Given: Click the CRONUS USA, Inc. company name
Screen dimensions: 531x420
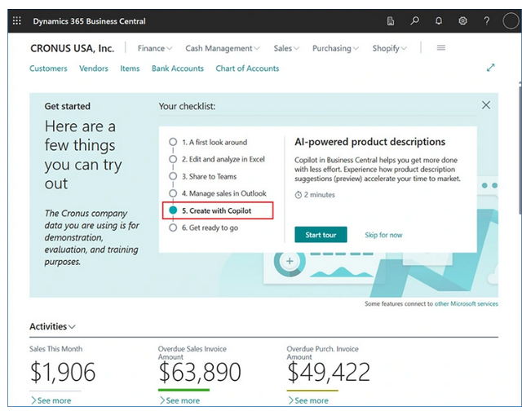Looking at the screenshot, I should pyautogui.click(x=72, y=48).
